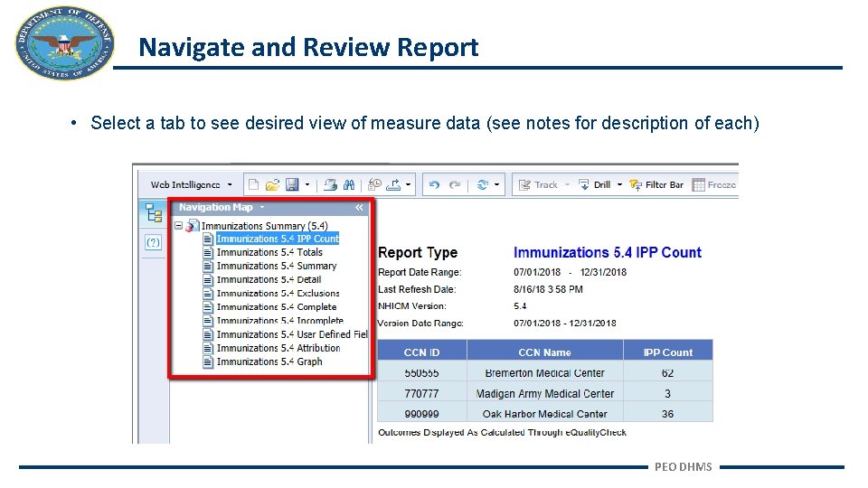Click CCN ID cell 990999
This screenshot has width=868, height=488.
pyautogui.click(x=422, y=414)
